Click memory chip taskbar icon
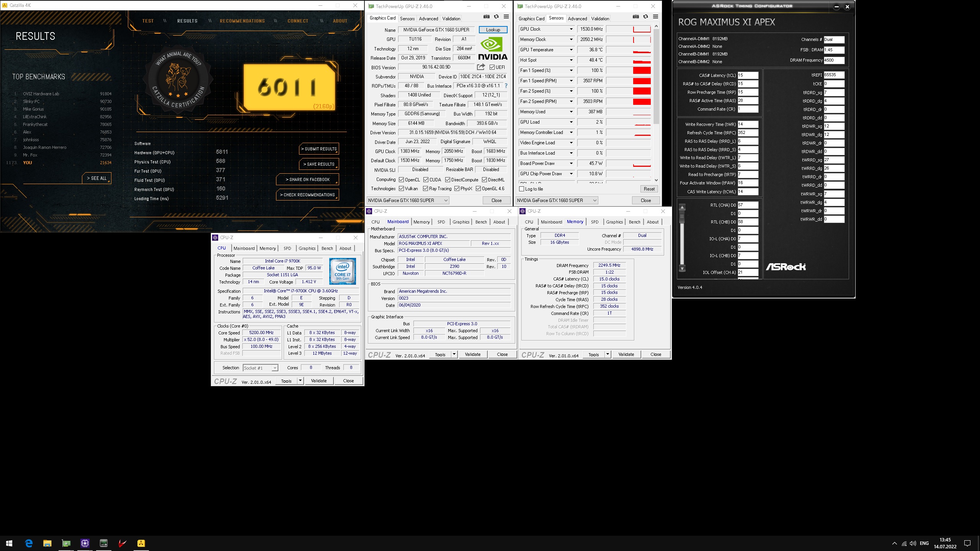Viewport: 980px width, 551px height. pyautogui.click(x=103, y=543)
